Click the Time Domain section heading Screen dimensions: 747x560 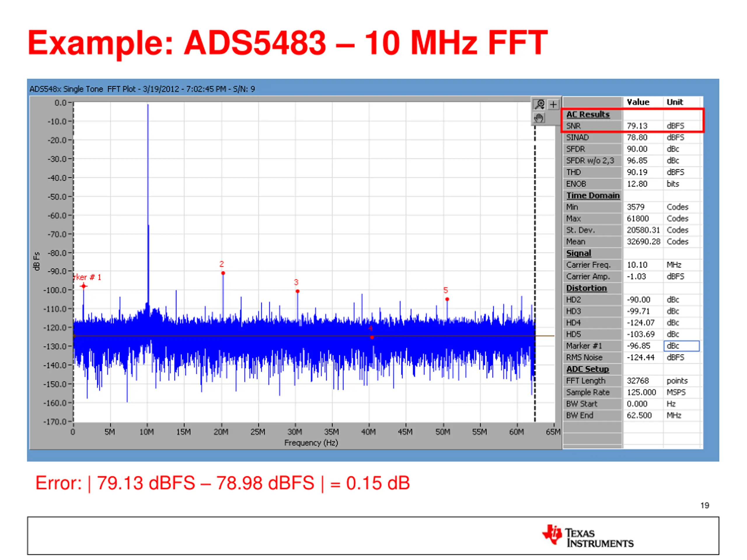tap(593, 195)
